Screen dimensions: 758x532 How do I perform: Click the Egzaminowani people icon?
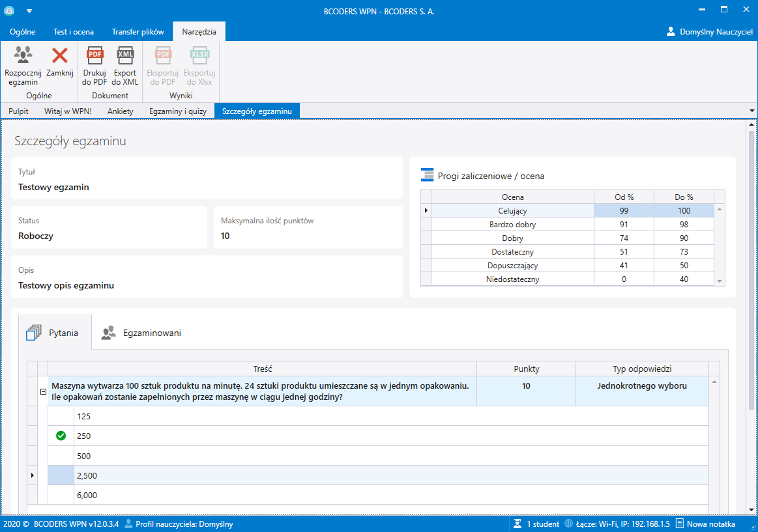(108, 333)
